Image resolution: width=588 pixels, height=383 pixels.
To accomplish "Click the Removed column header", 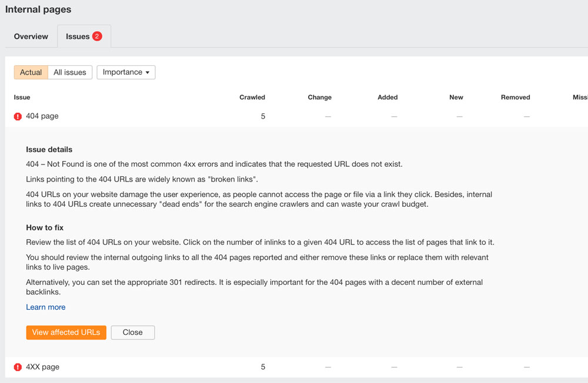I will (515, 97).
